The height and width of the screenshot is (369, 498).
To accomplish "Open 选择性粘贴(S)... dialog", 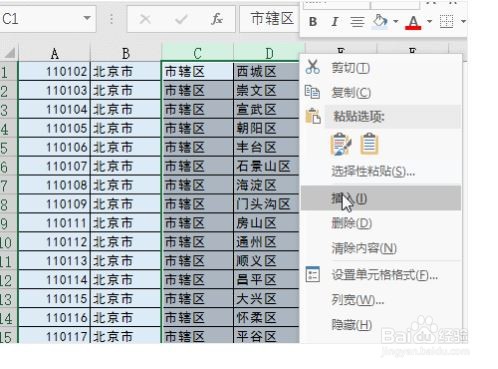I will (x=373, y=171).
